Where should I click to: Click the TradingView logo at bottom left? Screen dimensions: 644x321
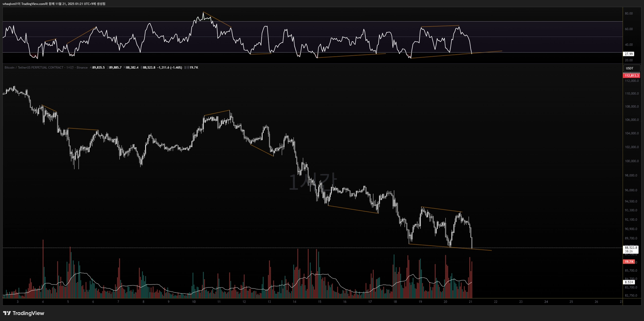tap(23, 313)
